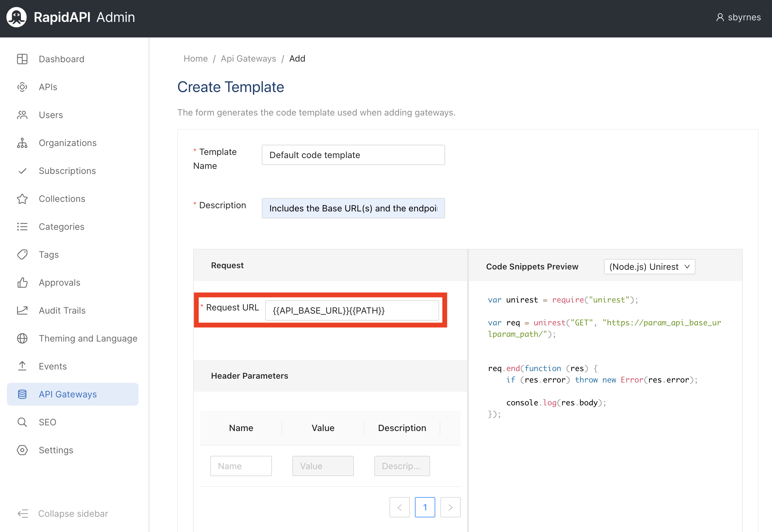The width and height of the screenshot is (772, 532).
Task: Open the Settings menu item
Action: tap(56, 450)
